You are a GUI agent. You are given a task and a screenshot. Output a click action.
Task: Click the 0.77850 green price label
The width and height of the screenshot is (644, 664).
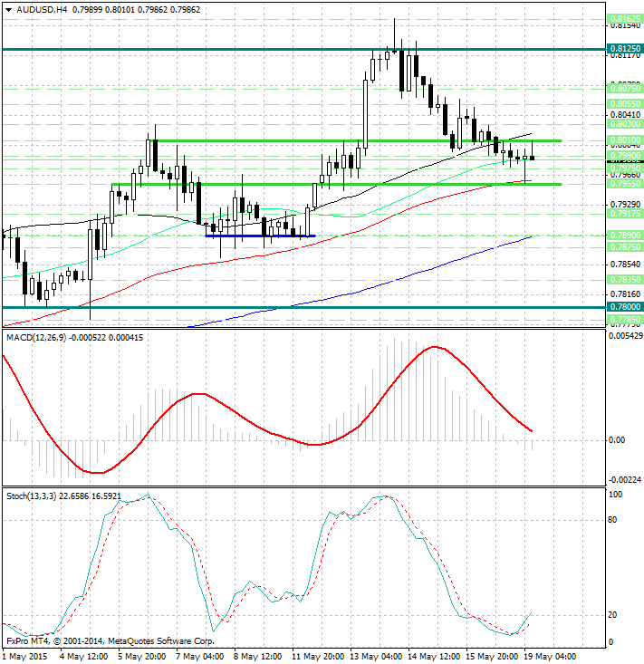625,320
